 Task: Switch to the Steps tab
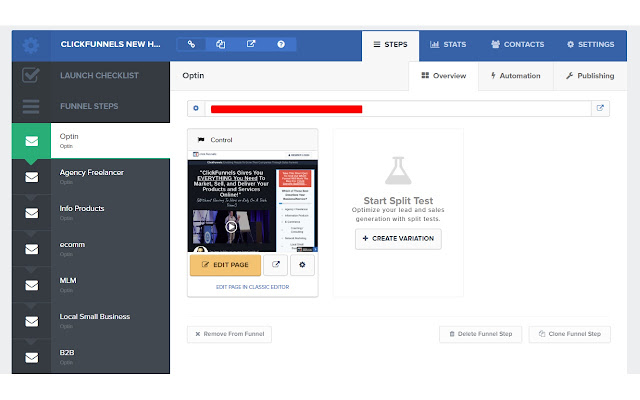pyautogui.click(x=390, y=44)
